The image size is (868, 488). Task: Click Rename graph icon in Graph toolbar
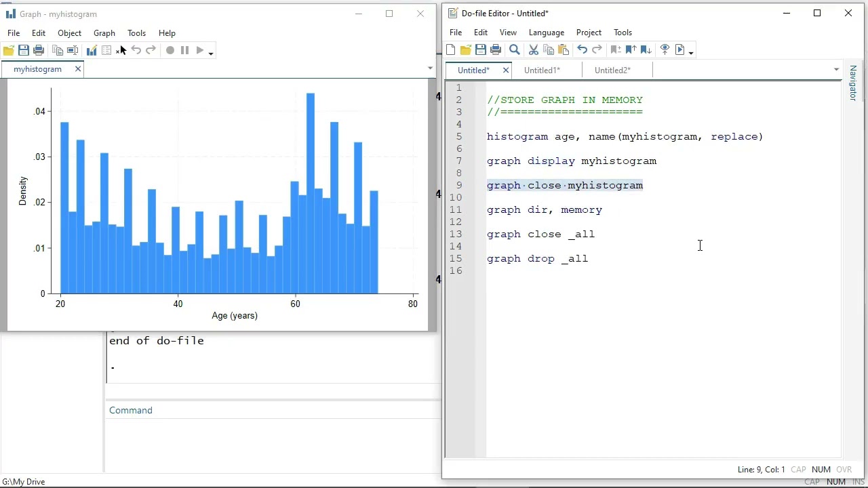tap(73, 50)
